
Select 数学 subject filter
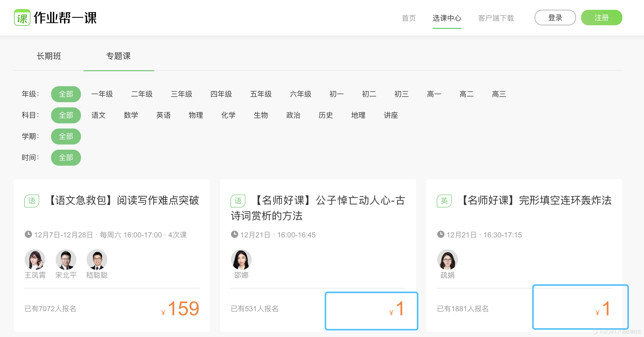click(x=131, y=115)
